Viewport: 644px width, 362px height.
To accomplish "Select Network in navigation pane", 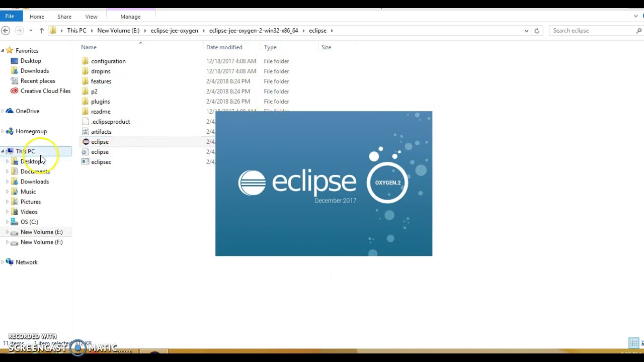I will tap(27, 262).
